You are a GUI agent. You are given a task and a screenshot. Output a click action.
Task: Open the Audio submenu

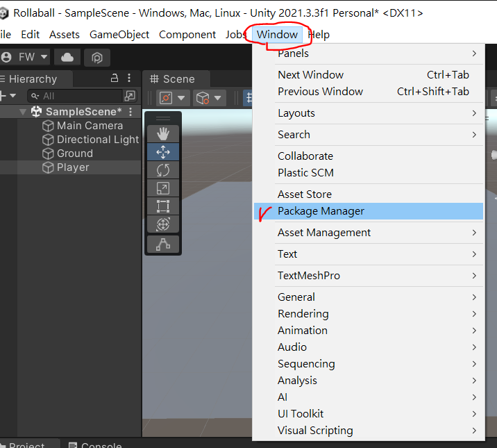[369, 347]
